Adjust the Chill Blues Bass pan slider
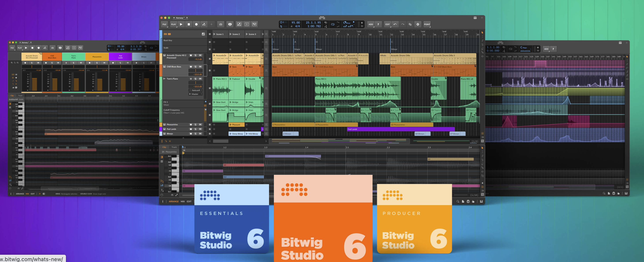Screen dimensions: 644x262 (195, 71)
